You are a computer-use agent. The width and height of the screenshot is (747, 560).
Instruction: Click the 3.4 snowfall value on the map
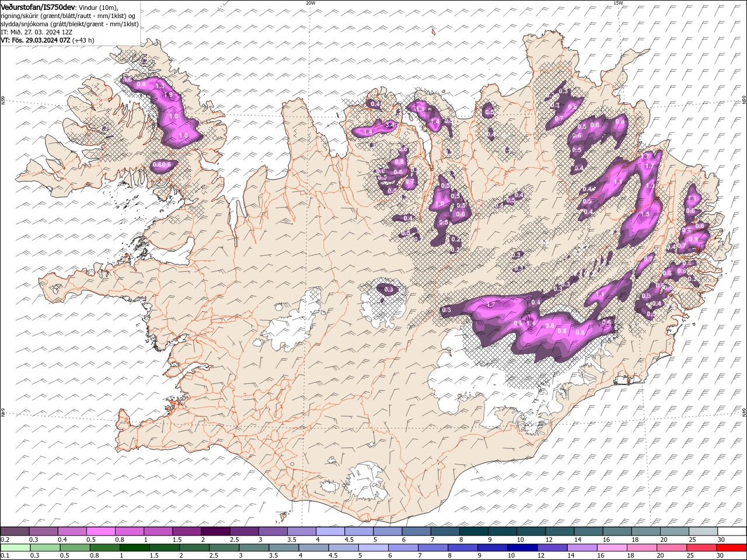tap(390, 125)
